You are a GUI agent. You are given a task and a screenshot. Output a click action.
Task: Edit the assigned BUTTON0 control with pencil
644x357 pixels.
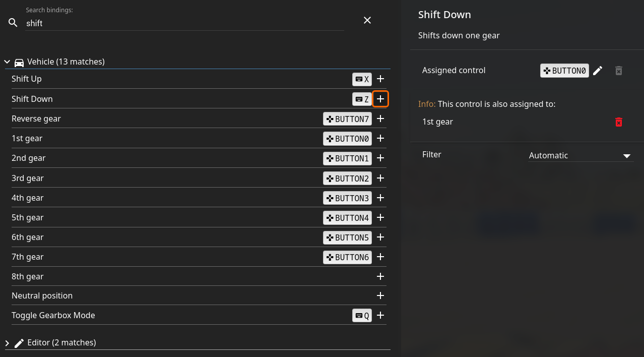[598, 71]
